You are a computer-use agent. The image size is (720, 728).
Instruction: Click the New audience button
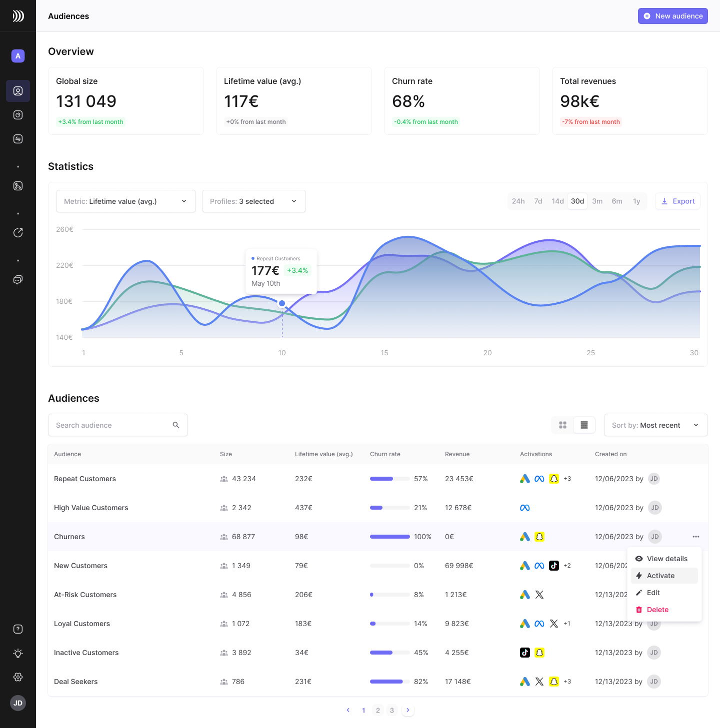672,16
